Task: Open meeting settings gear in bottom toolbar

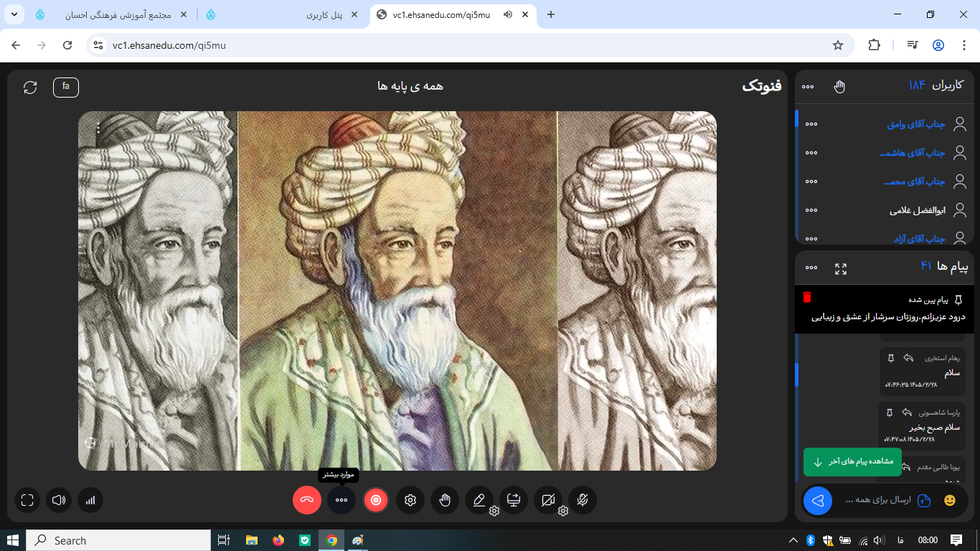Action: [410, 500]
